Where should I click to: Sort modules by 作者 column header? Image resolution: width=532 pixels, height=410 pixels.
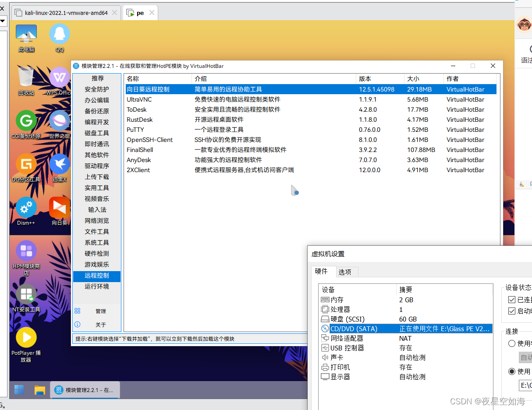[470, 79]
